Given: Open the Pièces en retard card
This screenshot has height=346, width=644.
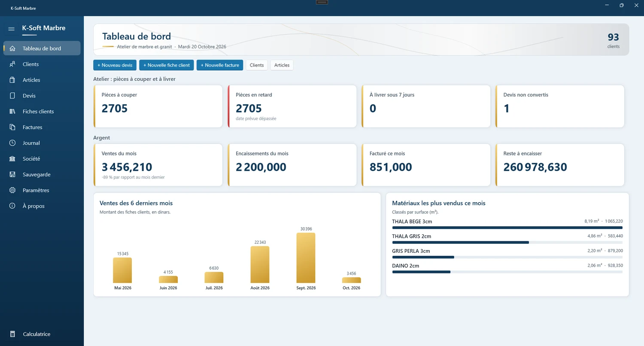Looking at the screenshot, I should click(292, 106).
